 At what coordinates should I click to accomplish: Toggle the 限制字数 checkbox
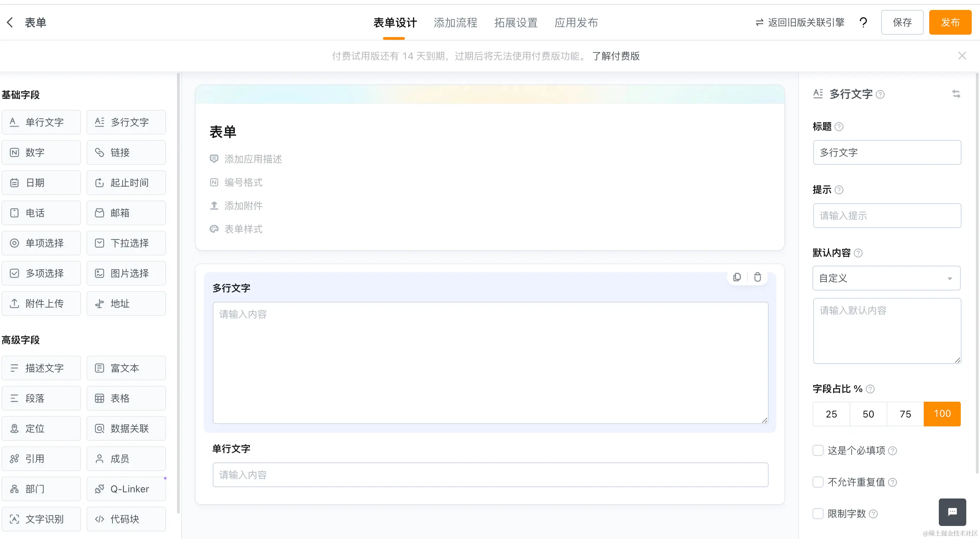tap(818, 514)
